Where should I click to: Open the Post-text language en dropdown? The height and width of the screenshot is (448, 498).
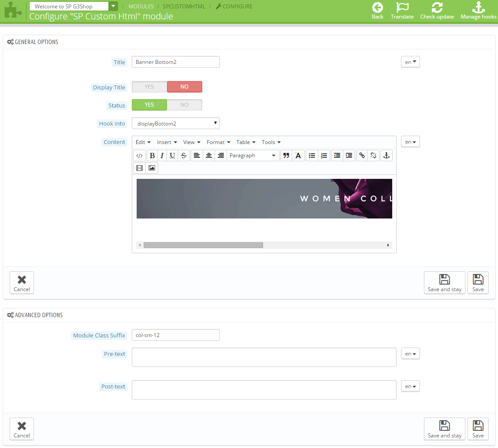click(x=410, y=386)
